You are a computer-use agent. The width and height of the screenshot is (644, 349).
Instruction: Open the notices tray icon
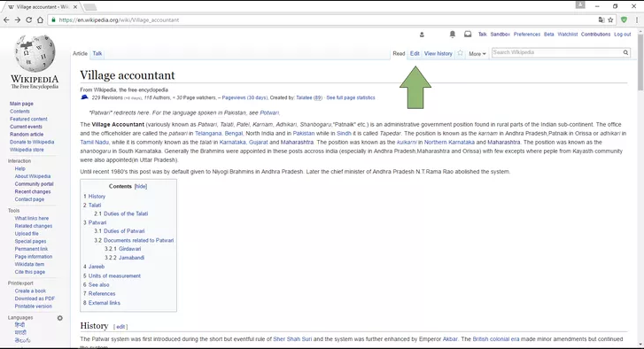tap(468, 35)
